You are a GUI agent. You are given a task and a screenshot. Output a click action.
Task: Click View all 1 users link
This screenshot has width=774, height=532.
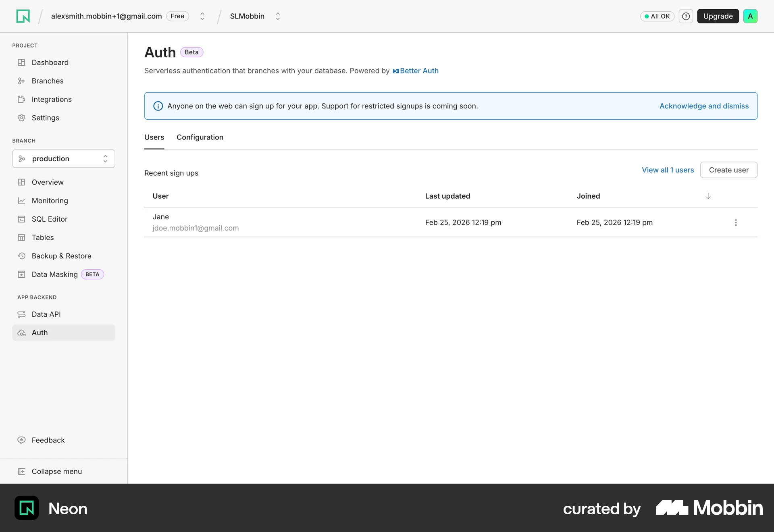[x=668, y=170]
